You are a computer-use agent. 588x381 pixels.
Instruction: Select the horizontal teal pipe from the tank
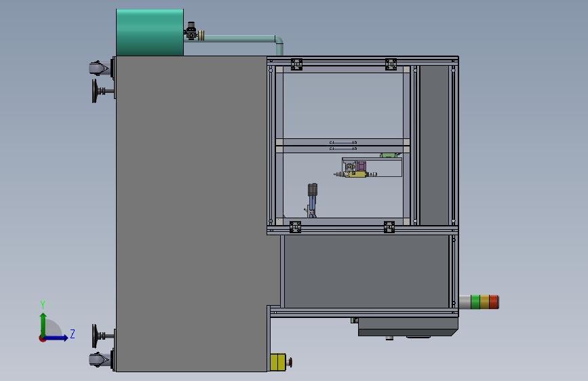click(239, 38)
